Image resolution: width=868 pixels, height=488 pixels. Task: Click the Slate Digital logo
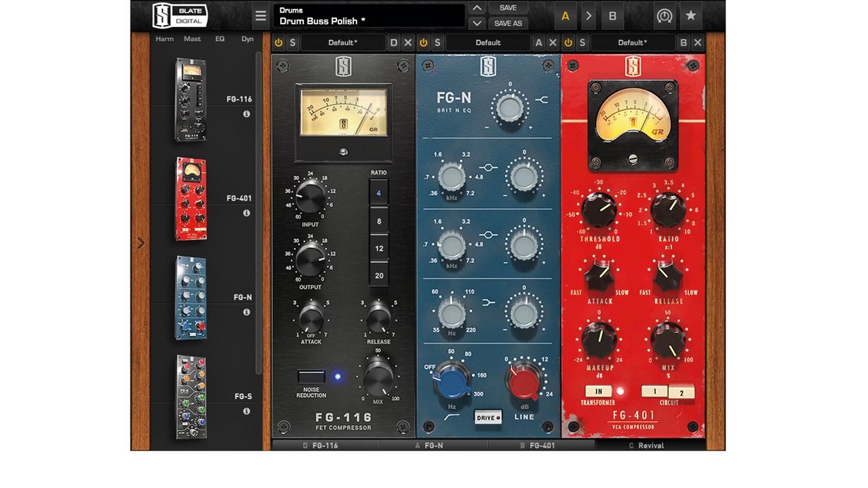(x=180, y=15)
